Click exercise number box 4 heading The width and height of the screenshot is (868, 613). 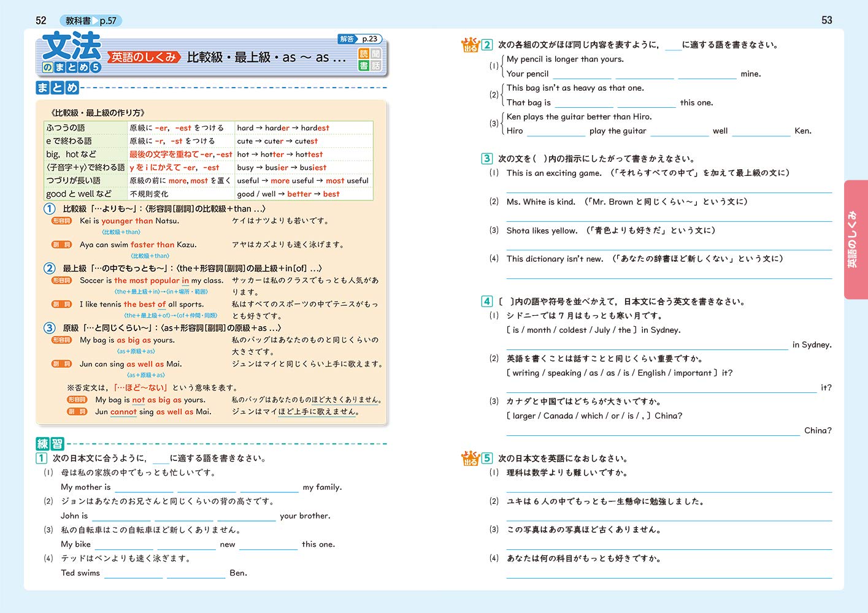pyautogui.click(x=486, y=300)
